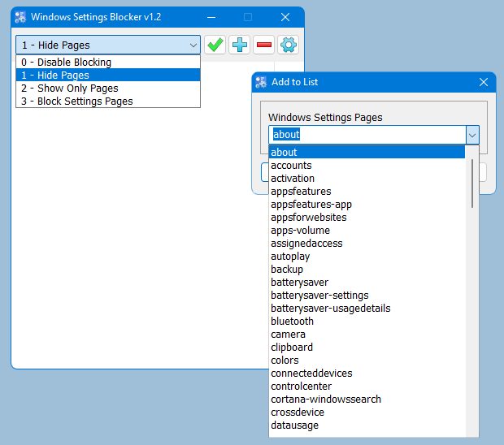Click the Add to List title icon
This screenshot has width=504, height=445.
[x=262, y=82]
